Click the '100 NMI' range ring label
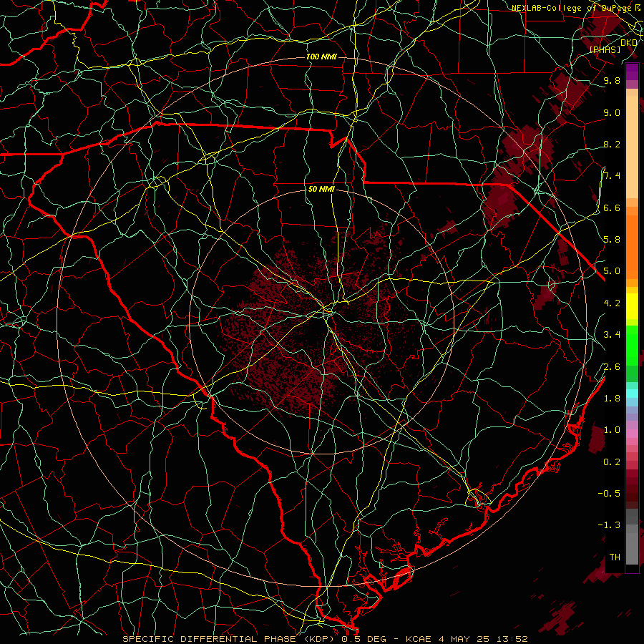The image size is (644, 644). (321, 57)
